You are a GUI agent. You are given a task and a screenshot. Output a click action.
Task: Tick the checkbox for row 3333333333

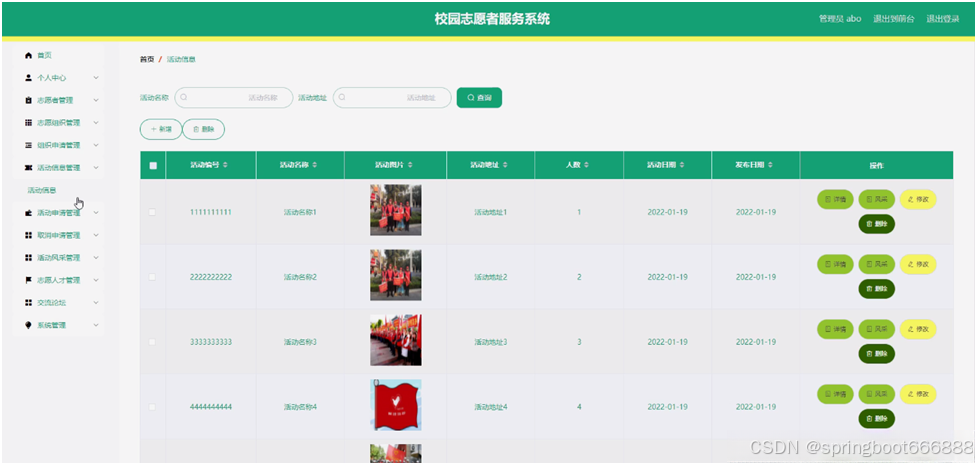click(x=152, y=342)
